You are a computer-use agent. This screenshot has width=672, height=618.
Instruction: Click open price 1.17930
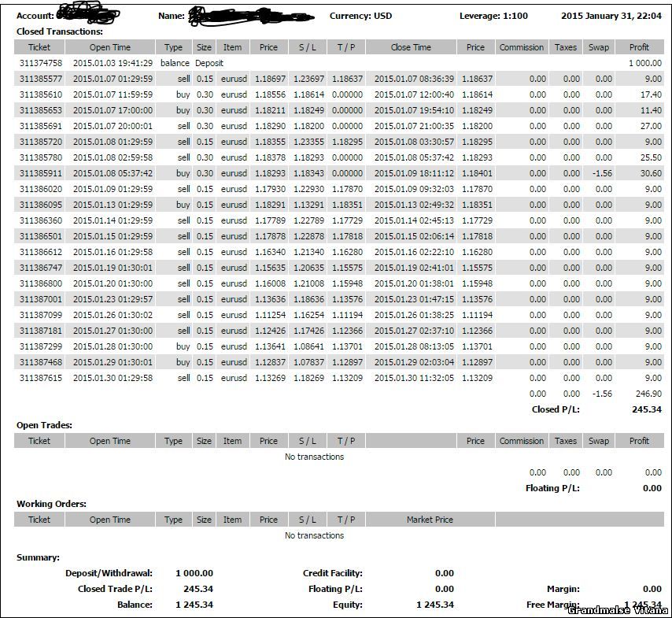(270, 189)
